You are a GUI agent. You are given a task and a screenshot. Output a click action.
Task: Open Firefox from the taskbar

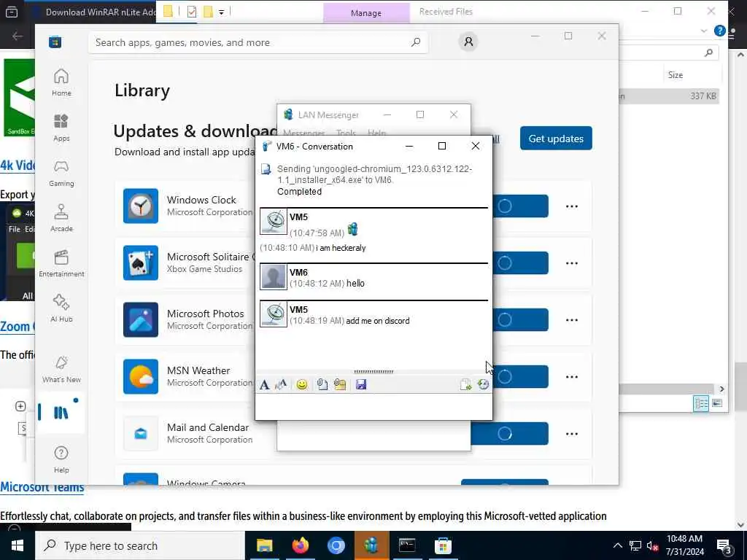[300, 545]
